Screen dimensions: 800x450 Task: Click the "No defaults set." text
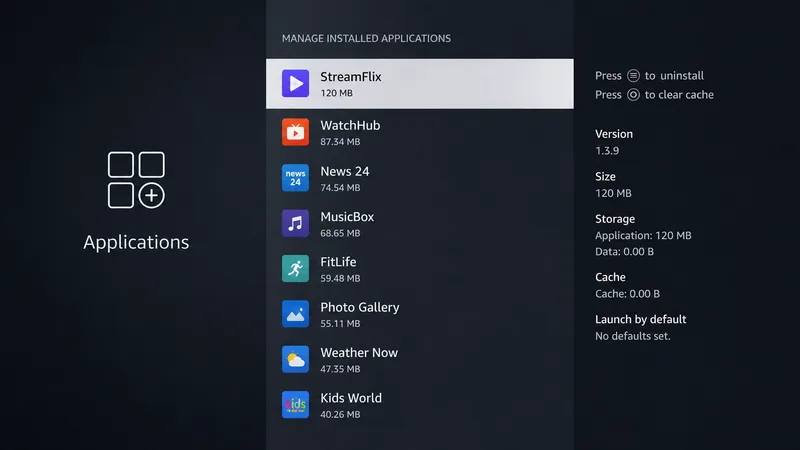click(x=633, y=336)
